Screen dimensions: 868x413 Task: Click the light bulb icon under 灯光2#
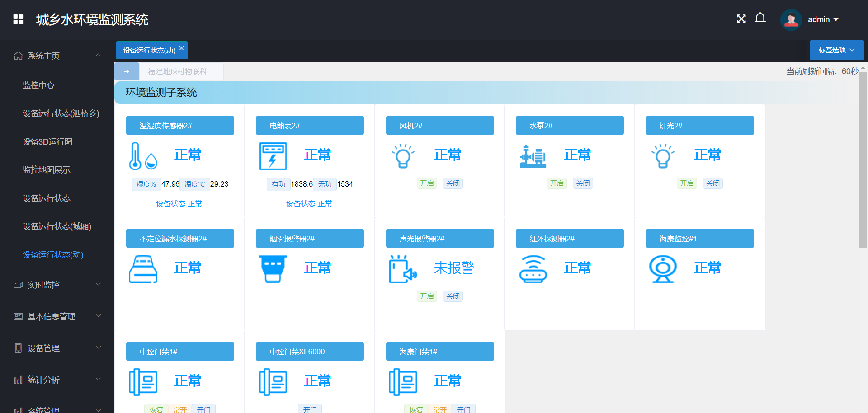[663, 156]
